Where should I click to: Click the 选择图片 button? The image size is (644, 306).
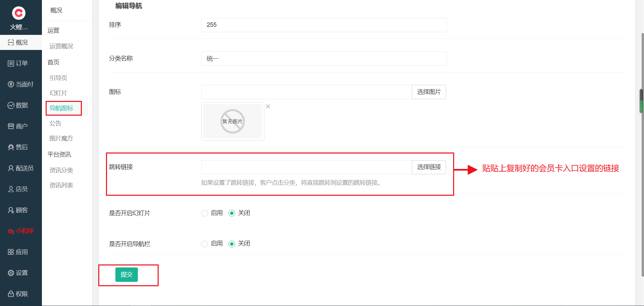(x=429, y=92)
